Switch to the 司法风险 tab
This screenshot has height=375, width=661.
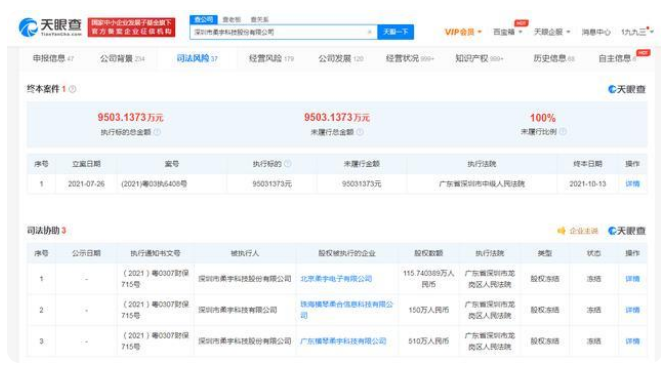click(197, 59)
